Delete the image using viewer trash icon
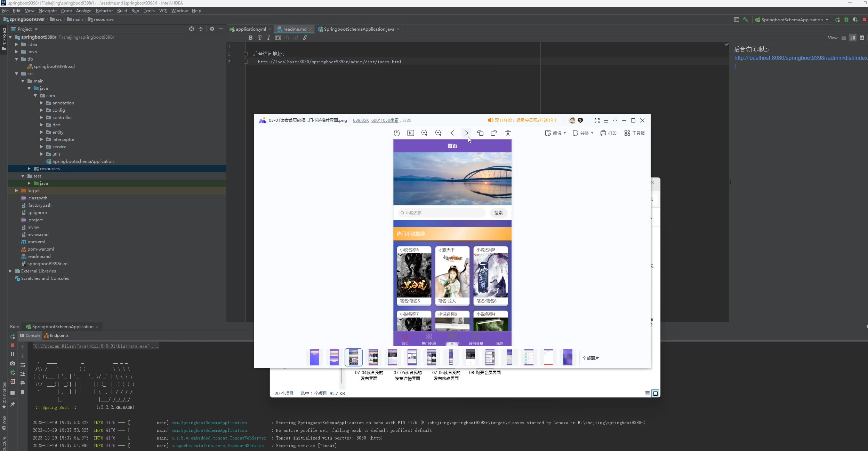The height and width of the screenshot is (451, 868). 508,133
